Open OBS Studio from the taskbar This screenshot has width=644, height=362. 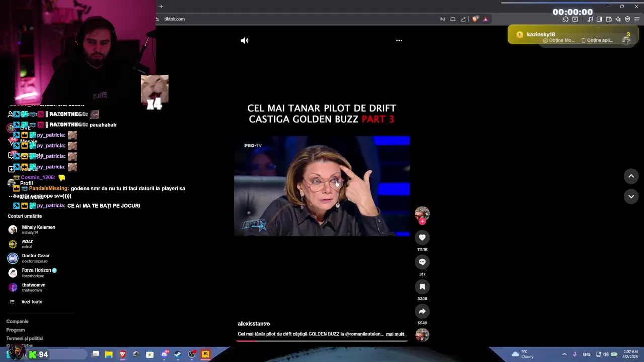point(192,354)
